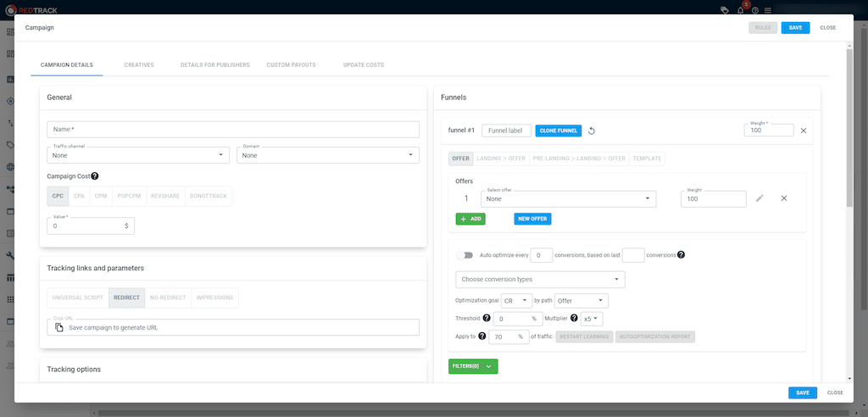Open the Traffic channel dropdown
Image resolution: width=868 pixels, height=417 pixels.
(x=140, y=155)
